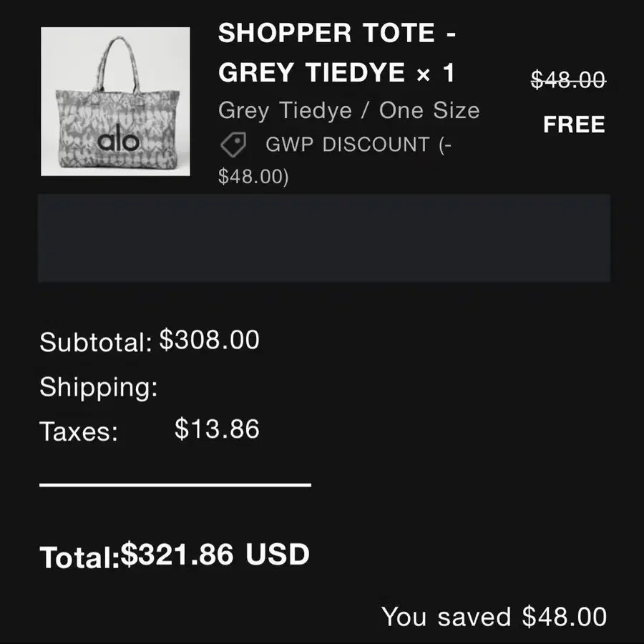644x644 pixels.
Task: Click the $321.86 USD total amount
Action: click(x=215, y=555)
